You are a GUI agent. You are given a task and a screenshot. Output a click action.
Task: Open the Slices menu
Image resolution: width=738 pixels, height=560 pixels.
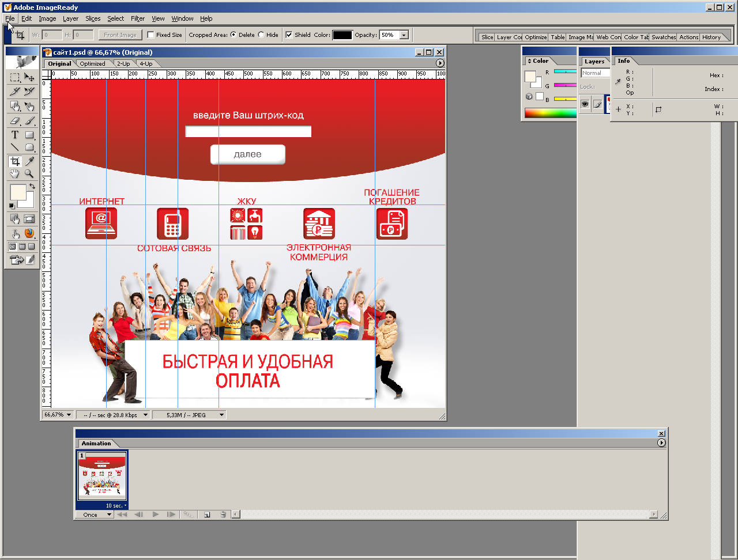point(93,18)
